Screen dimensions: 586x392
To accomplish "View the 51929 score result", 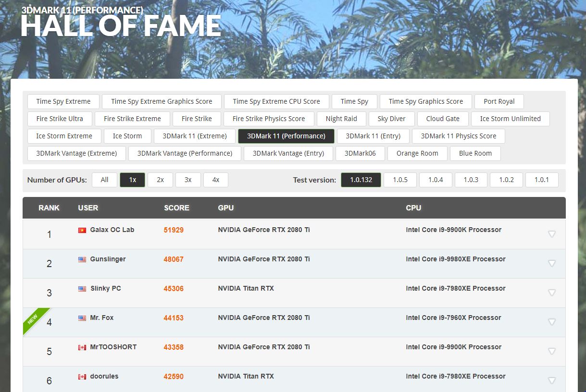I will click(x=174, y=230).
